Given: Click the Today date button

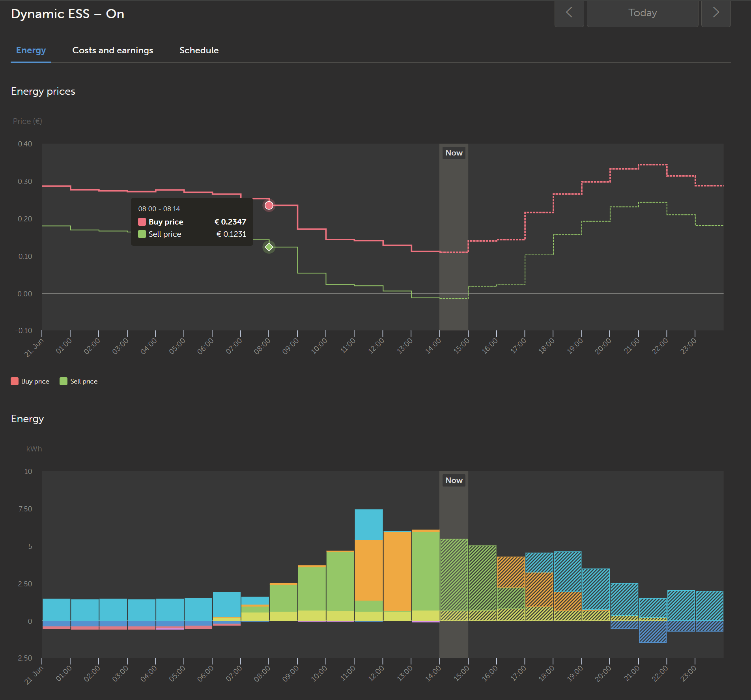Looking at the screenshot, I should pyautogui.click(x=642, y=13).
